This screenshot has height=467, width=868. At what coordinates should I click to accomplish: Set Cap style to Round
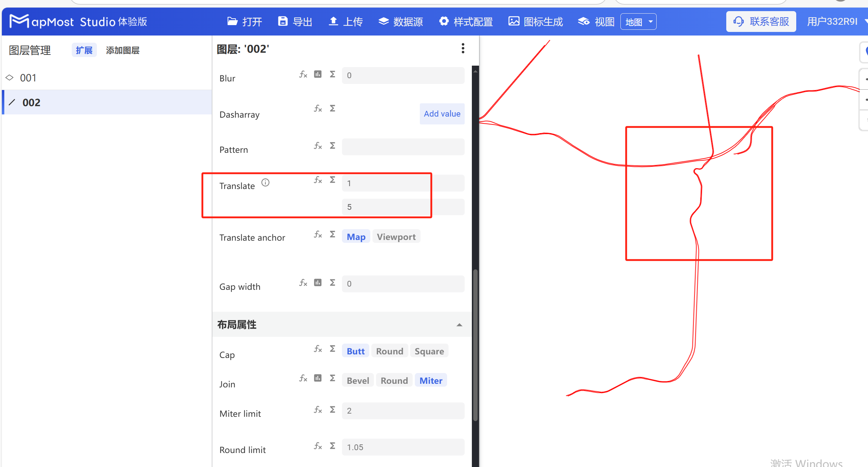(389, 351)
